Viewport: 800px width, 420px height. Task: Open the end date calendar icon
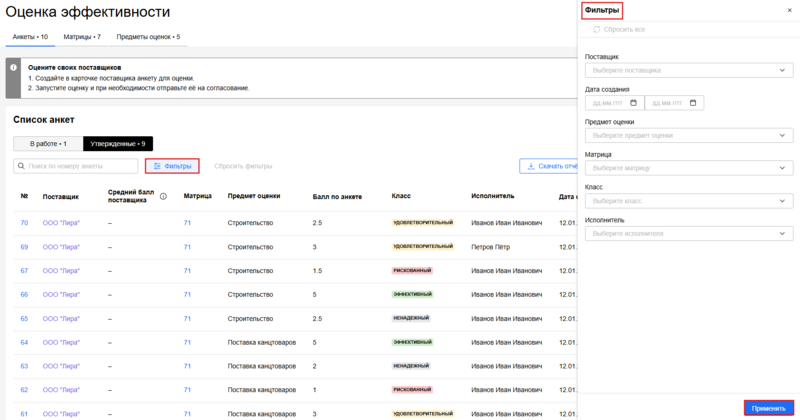point(694,103)
